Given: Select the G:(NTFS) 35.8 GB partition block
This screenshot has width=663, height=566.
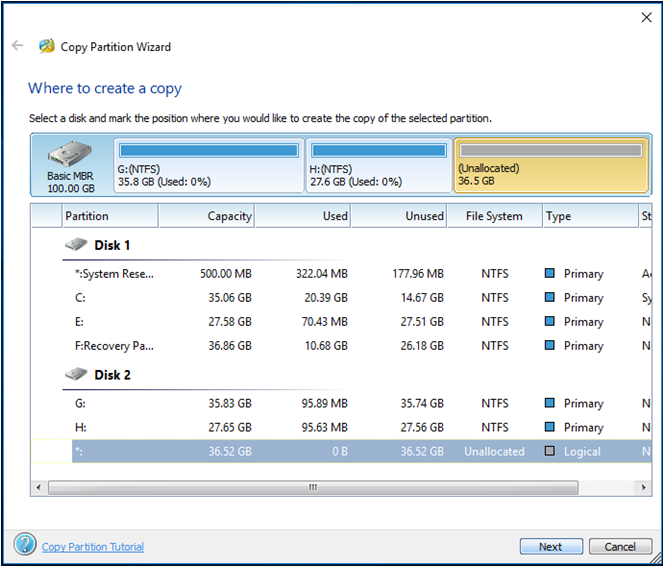Looking at the screenshot, I should click(209, 165).
